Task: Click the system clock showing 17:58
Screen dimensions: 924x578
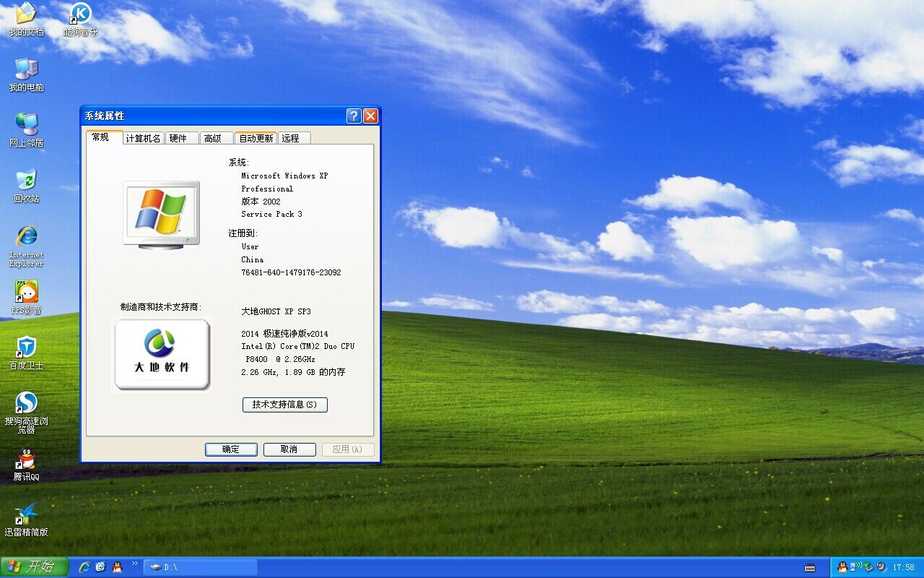Action: point(904,568)
